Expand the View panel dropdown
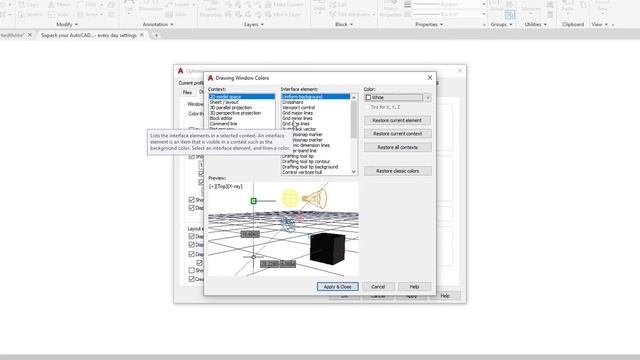 pos(600,24)
